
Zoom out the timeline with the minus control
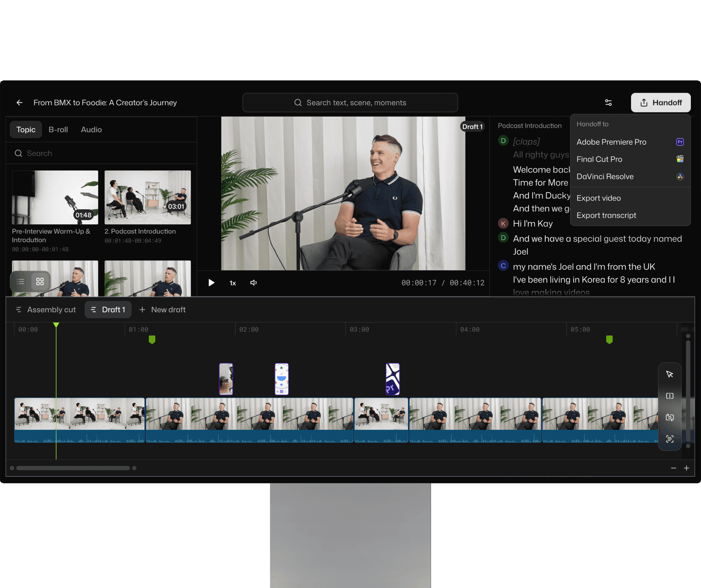pos(673,468)
